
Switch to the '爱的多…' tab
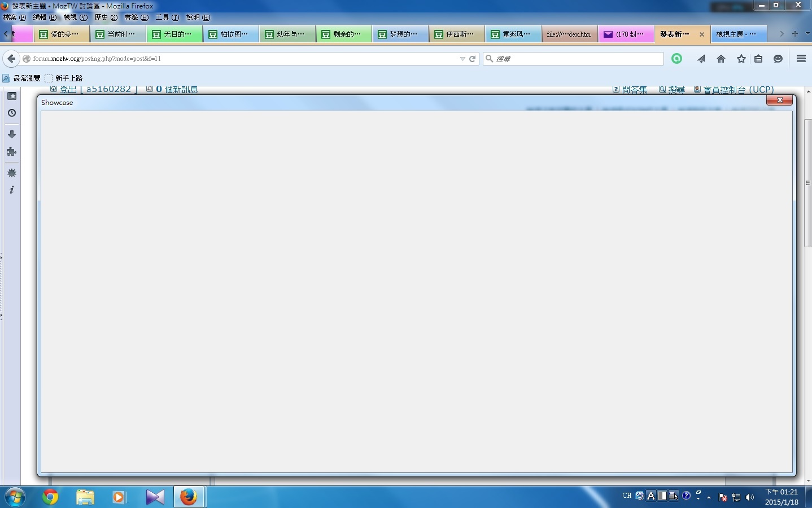(62, 34)
